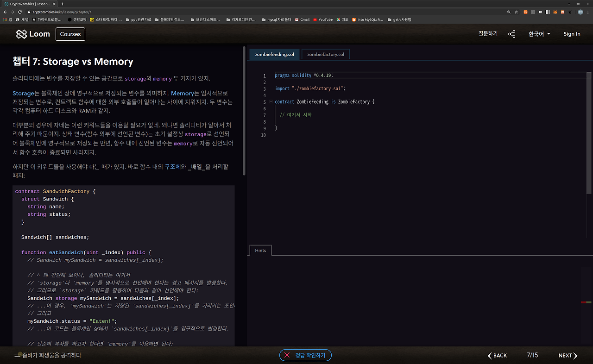This screenshot has height=364, width=593.
Task: Open the orange extension icon beside the star
Action: click(526, 12)
